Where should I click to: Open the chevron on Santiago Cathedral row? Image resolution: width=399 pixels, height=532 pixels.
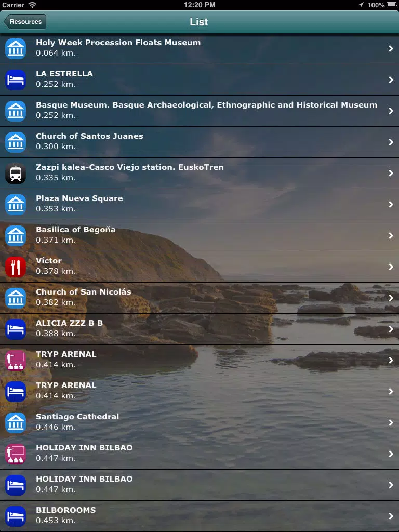click(391, 423)
